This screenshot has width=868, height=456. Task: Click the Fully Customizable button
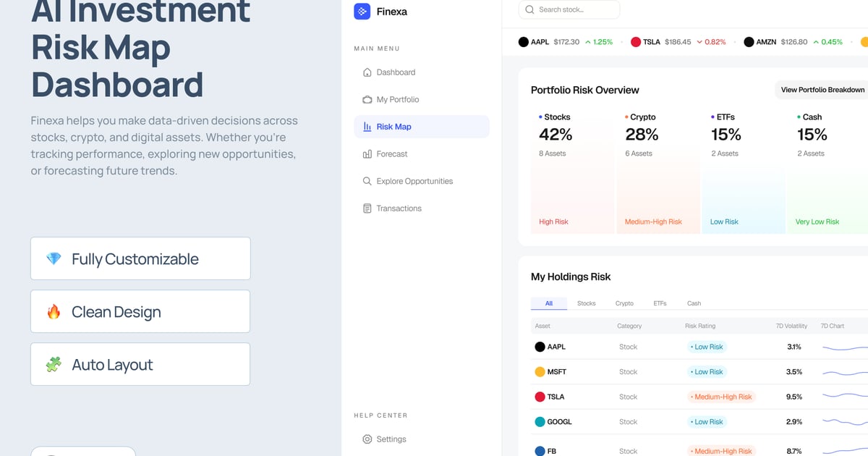pos(140,258)
